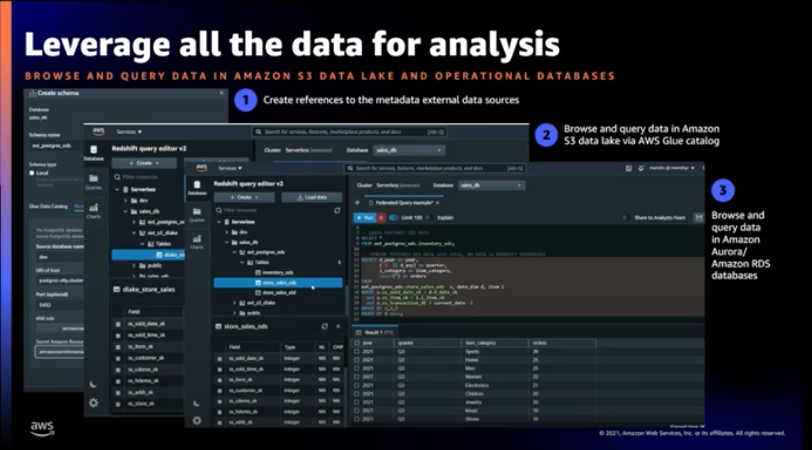
Task: Collapse the Serverless node in the front tree
Action: point(219,222)
